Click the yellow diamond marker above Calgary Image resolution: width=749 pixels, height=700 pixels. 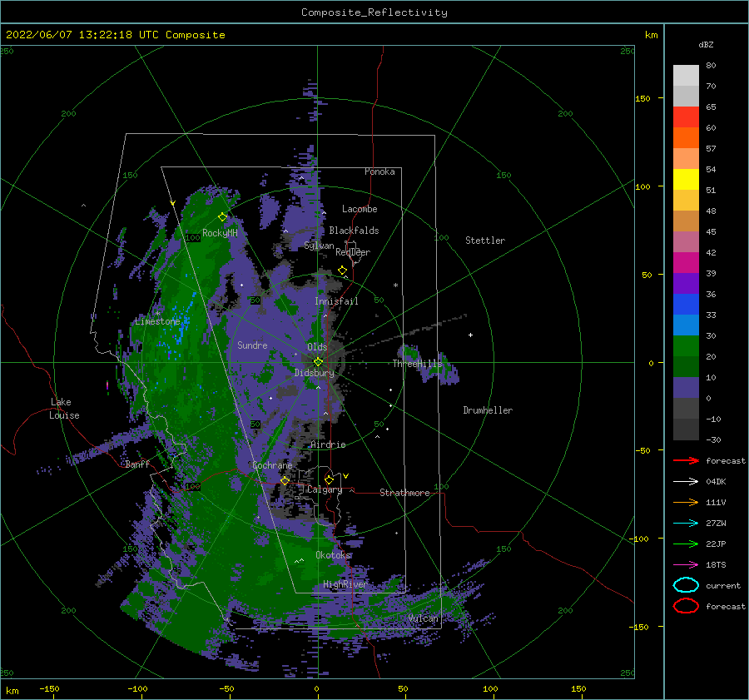(x=329, y=479)
